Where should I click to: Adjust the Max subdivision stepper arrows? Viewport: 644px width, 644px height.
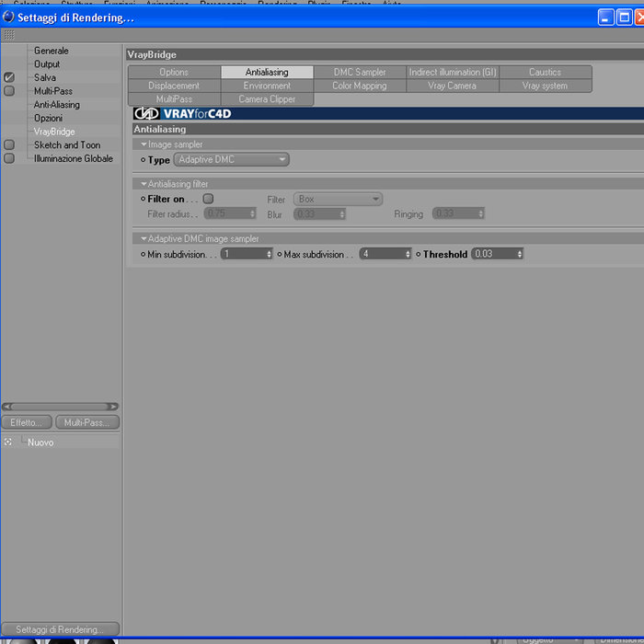click(x=408, y=254)
